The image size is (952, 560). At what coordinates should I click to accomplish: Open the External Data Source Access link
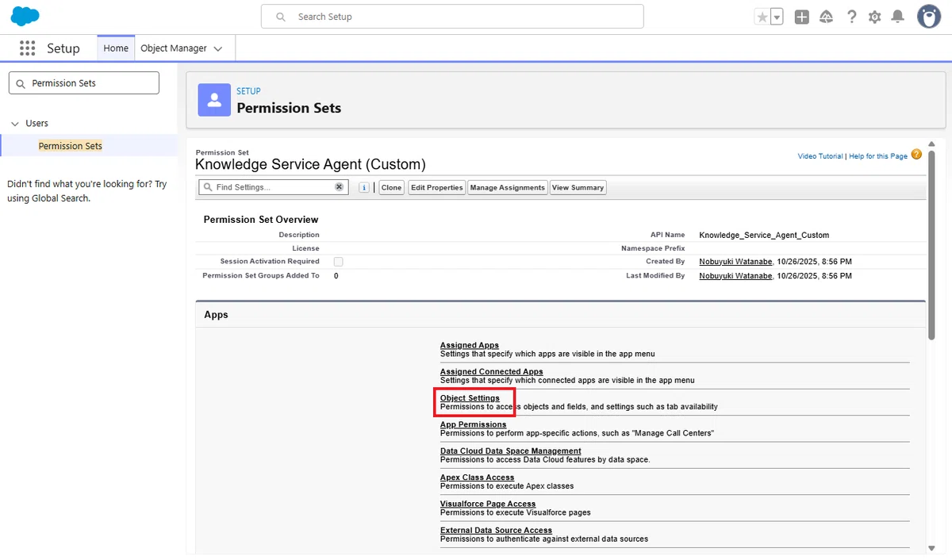tap(496, 530)
